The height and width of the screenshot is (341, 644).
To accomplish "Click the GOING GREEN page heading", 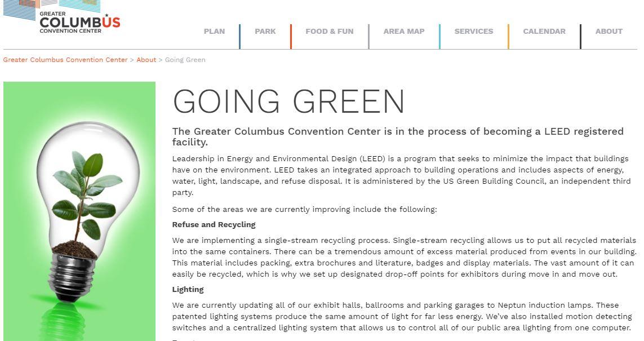I will tap(288, 101).
